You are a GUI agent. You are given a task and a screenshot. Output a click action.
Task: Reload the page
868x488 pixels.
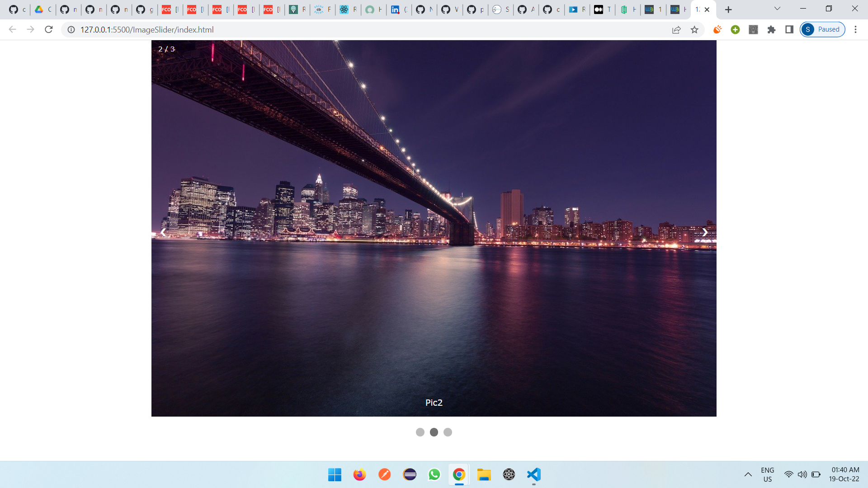49,30
